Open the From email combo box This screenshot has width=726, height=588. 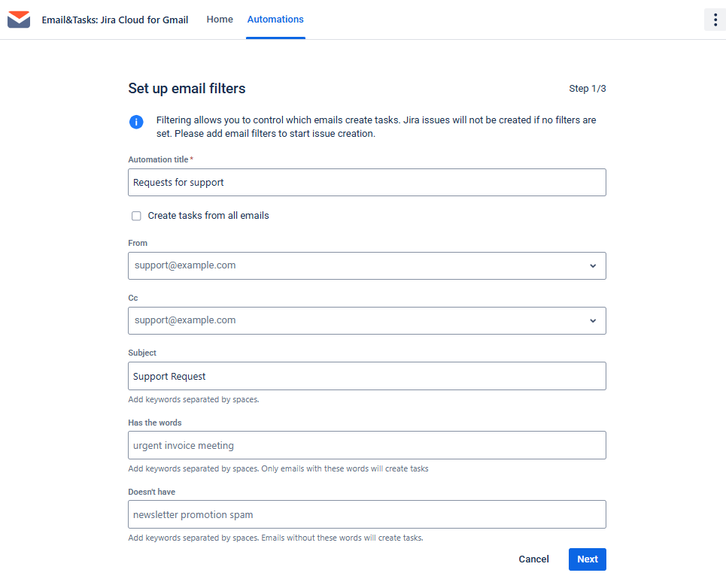[354, 266]
